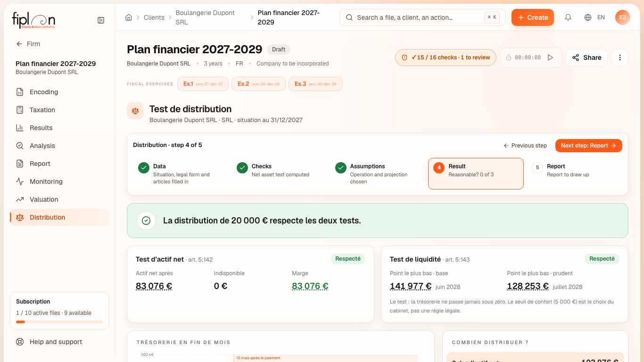Click the Fiplon logo

[33, 20]
